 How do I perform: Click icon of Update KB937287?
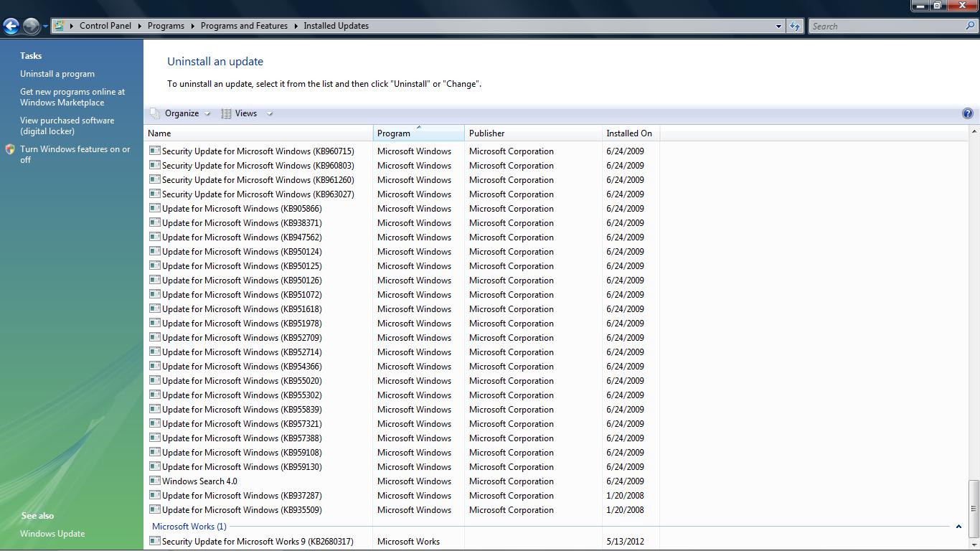click(154, 495)
